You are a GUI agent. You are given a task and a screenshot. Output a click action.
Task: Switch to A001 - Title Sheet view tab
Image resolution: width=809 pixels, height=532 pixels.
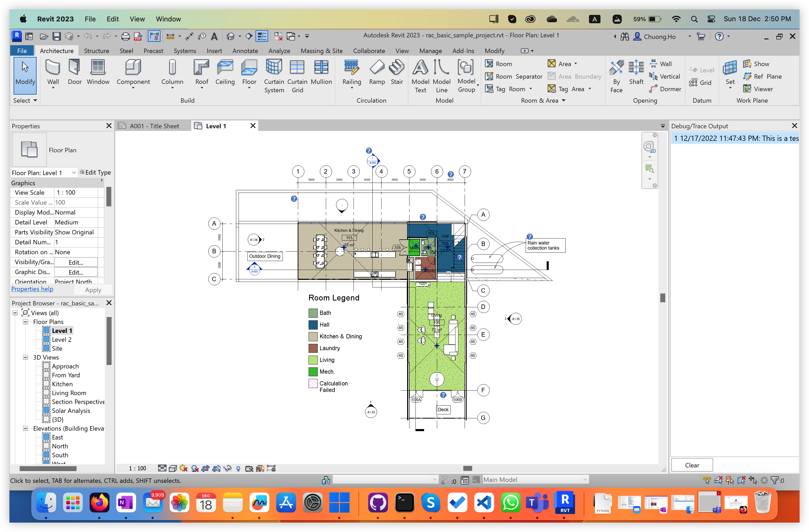(154, 126)
